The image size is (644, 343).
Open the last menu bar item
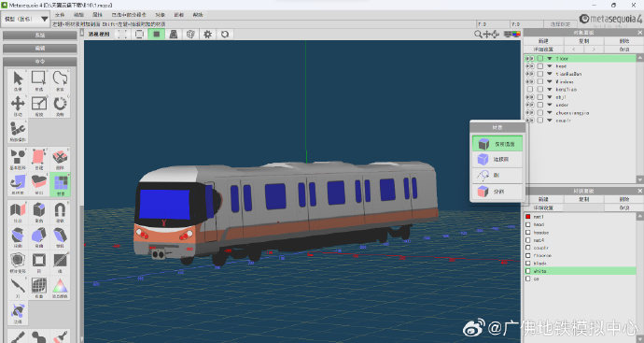click(x=198, y=15)
